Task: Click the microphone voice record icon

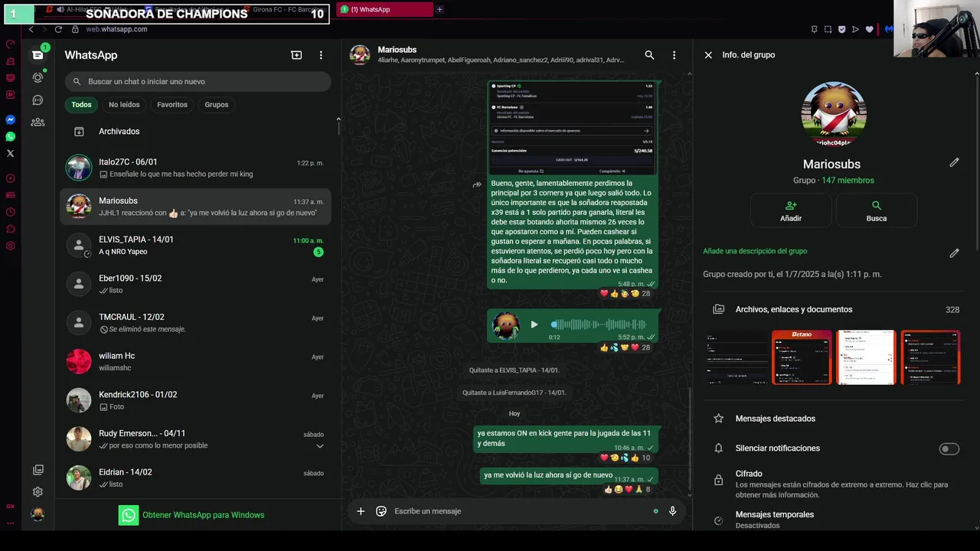Action: point(673,511)
